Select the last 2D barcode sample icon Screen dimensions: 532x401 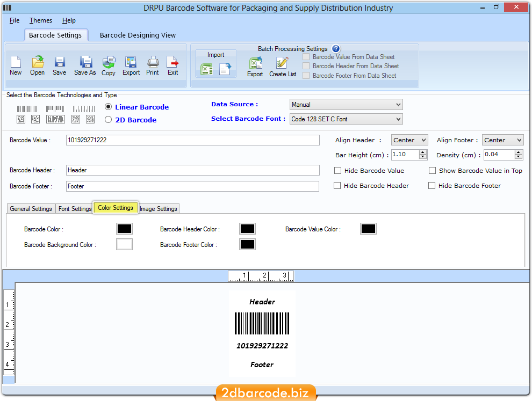click(x=90, y=119)
